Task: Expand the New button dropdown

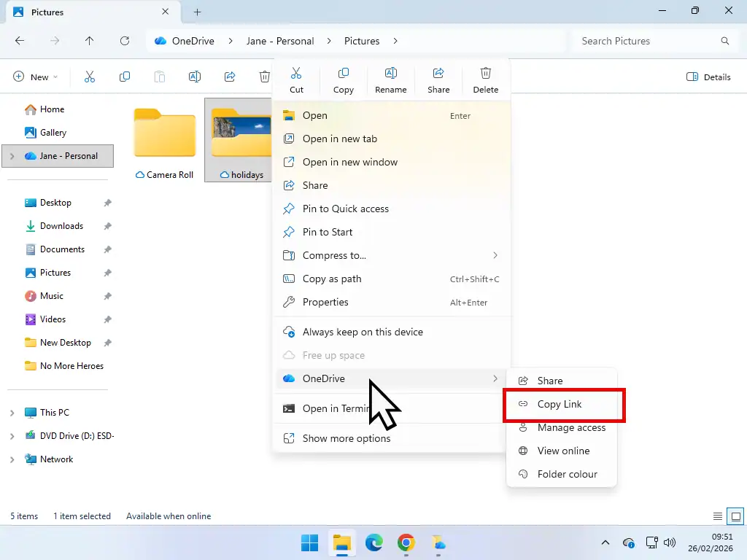Action: [55, 77]
